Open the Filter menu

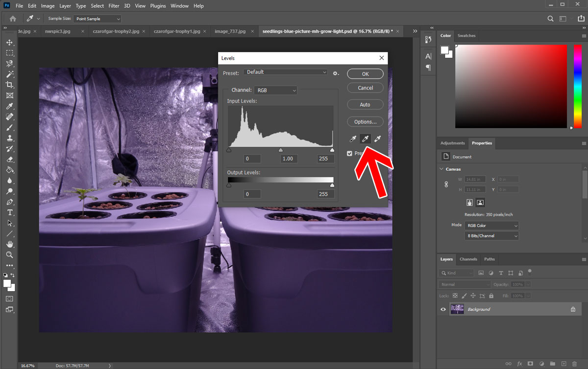click(114, 6)
